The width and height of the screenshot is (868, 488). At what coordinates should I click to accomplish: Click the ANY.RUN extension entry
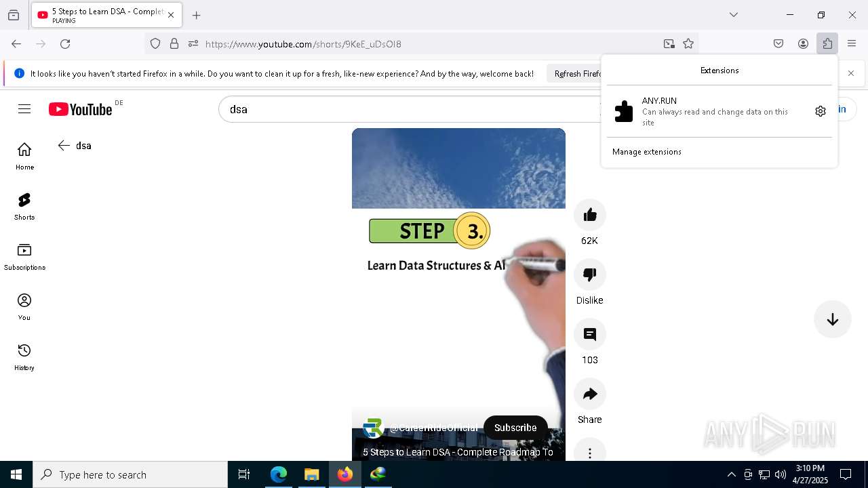pos(707,111)
